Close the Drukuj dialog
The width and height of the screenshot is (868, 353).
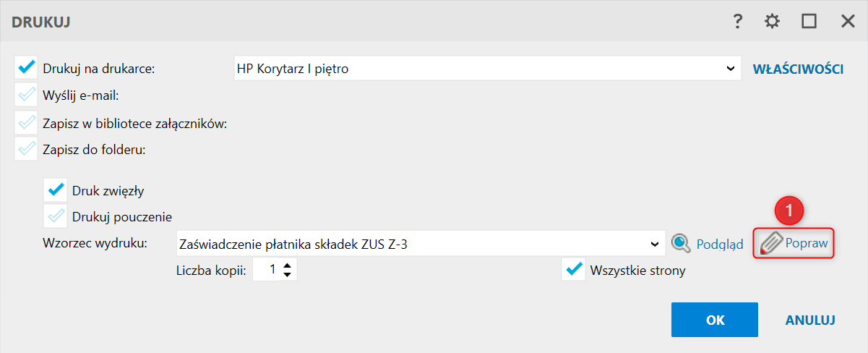coord(848,22)
